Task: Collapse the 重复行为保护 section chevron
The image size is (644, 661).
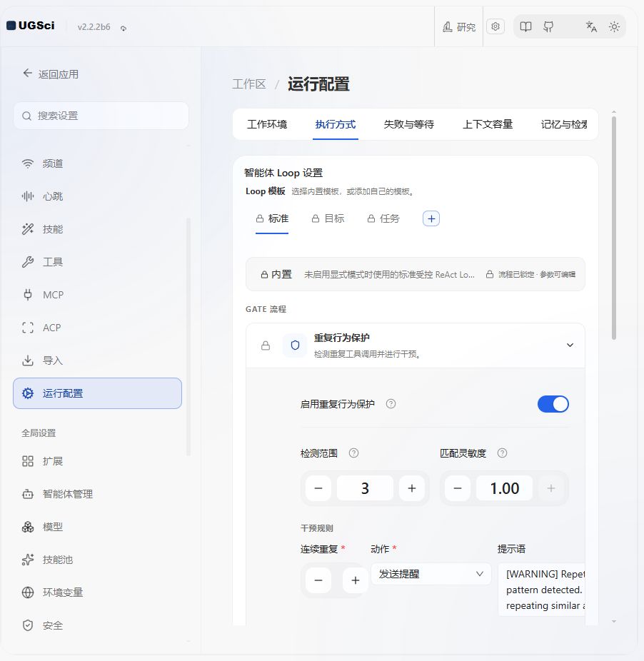Action: tap(570, 345)
